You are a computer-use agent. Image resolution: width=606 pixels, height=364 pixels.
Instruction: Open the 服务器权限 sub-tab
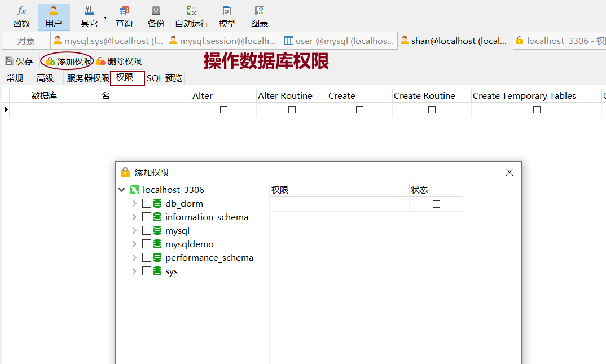coord(88,78)
